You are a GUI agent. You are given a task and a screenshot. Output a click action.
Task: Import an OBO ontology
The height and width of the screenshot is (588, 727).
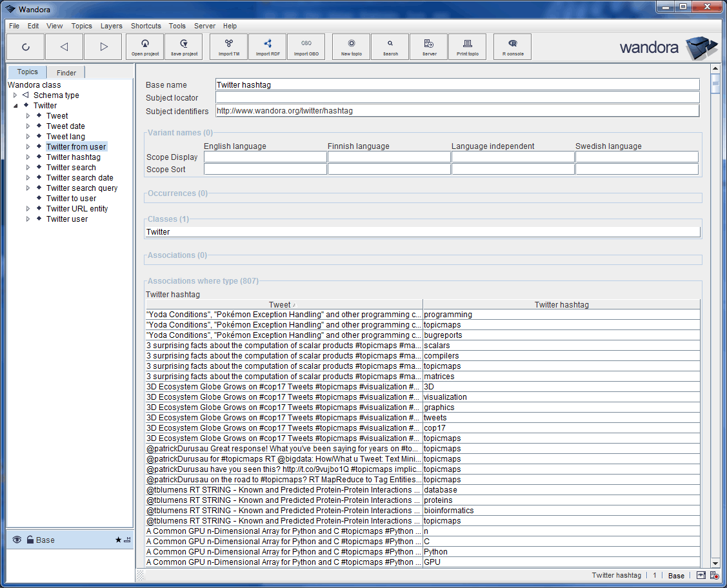point(306,46)
